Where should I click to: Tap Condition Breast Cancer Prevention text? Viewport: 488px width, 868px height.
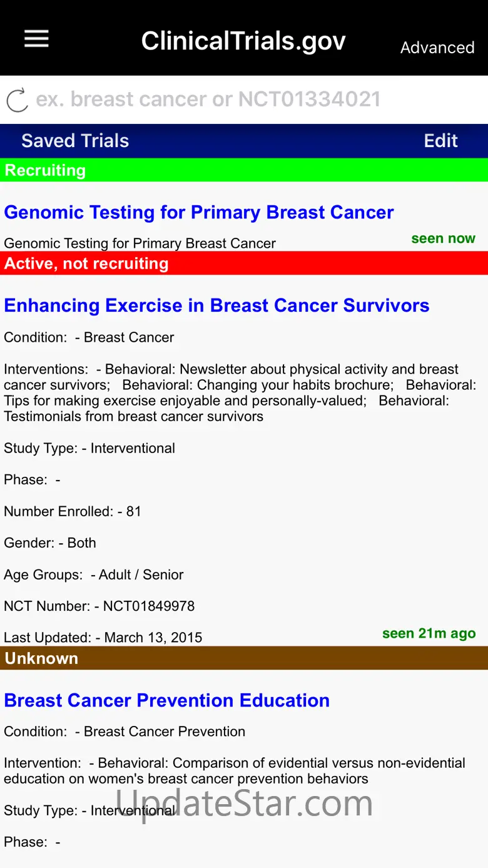125,732
